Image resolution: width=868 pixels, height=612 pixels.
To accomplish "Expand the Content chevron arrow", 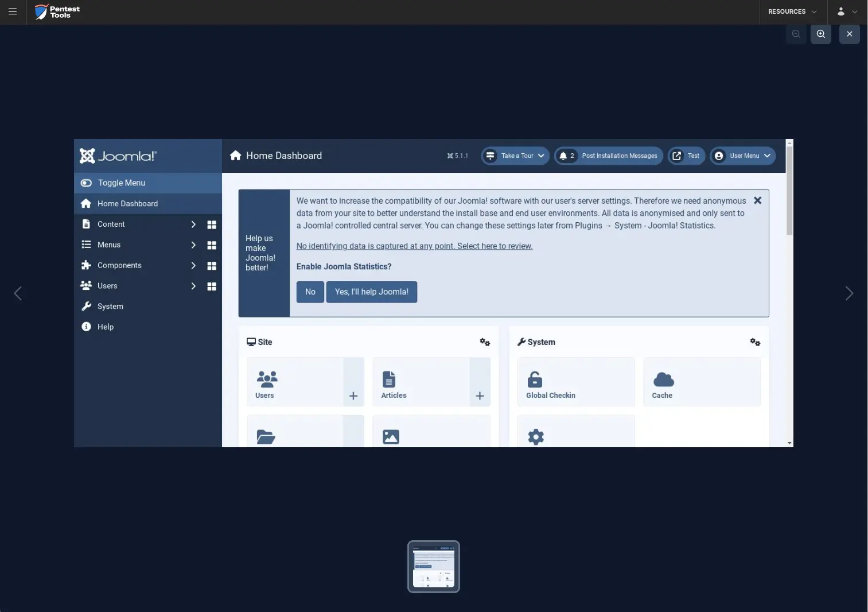I will click(x=193, y=224).
